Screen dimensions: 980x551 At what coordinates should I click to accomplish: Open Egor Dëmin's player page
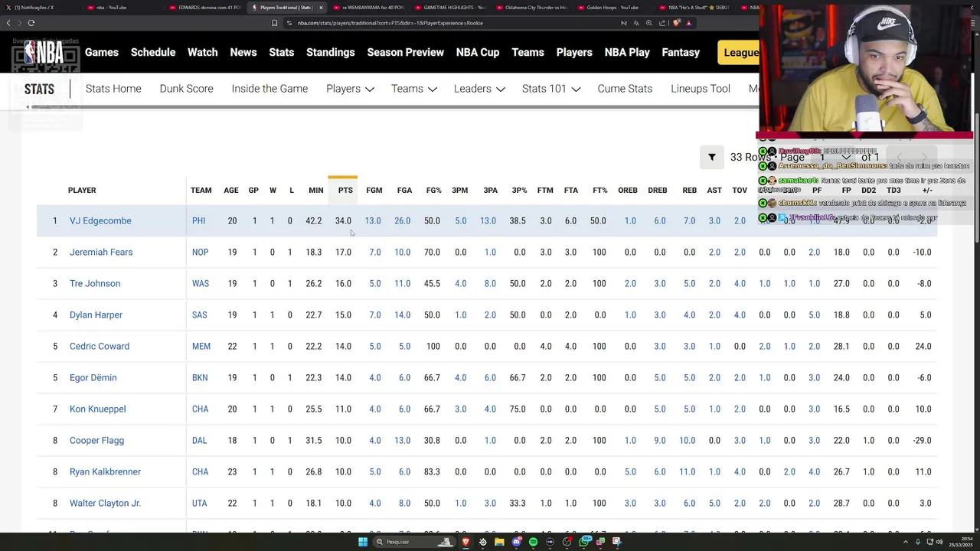point(93,377)
